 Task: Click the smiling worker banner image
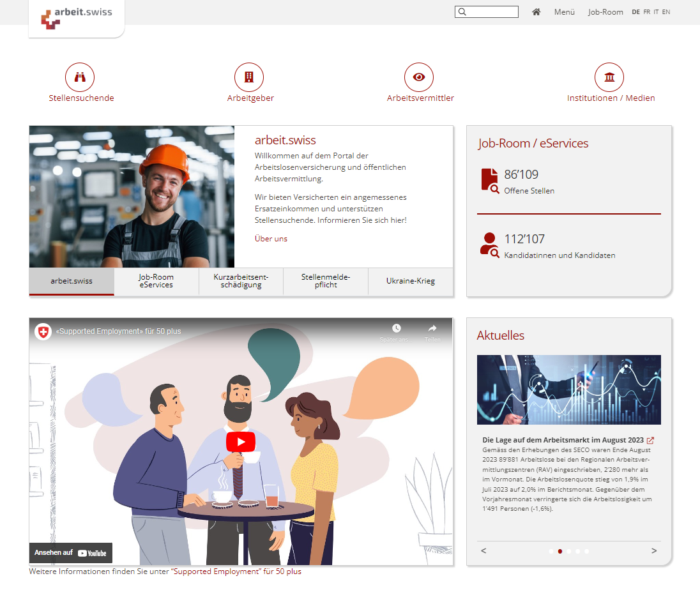coord(132,197)
